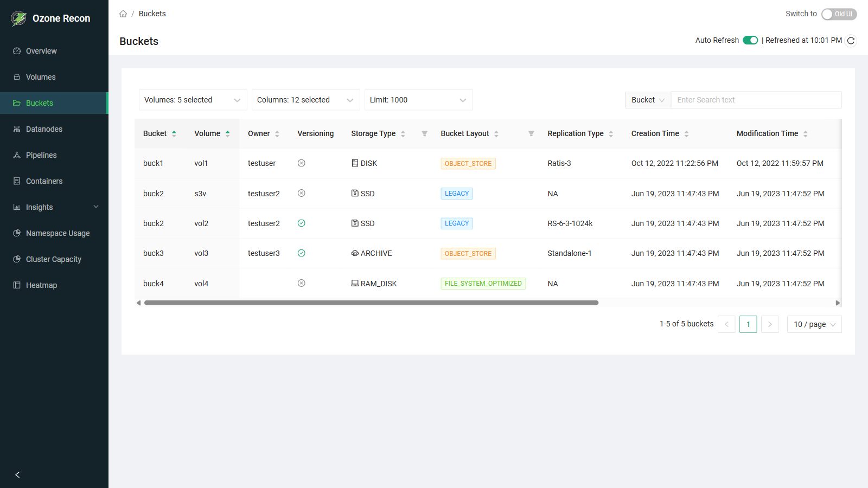Sort by the Bucket Layout column arrows
The height and width of the screenshot is (488, 868).
(x=496, y=134)
